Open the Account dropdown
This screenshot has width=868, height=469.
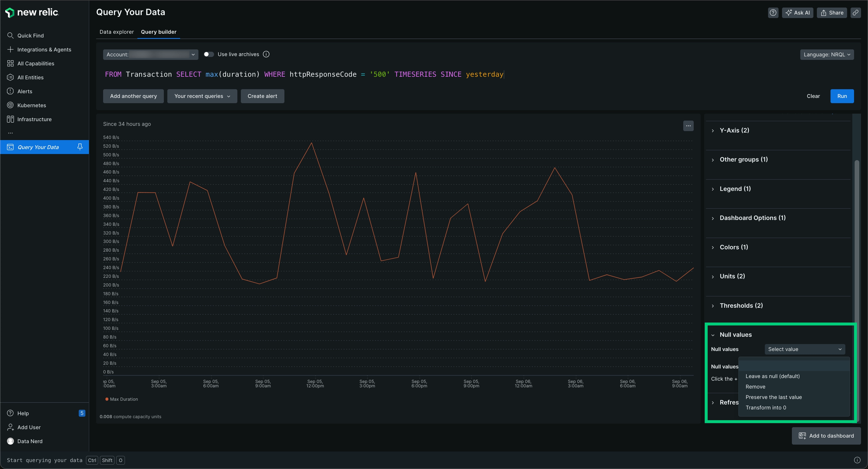click(150, 54)
